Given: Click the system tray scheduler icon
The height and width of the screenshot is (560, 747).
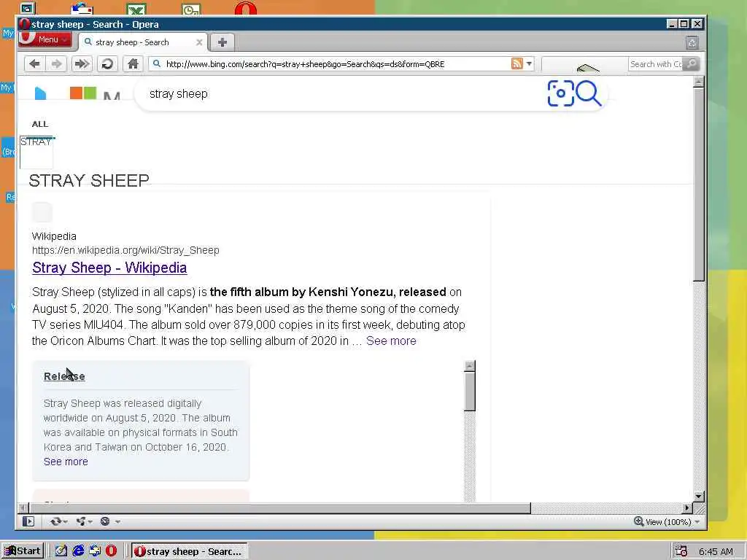Looking at the screenshot, I should pyautogui.click(x=681, y=551).
